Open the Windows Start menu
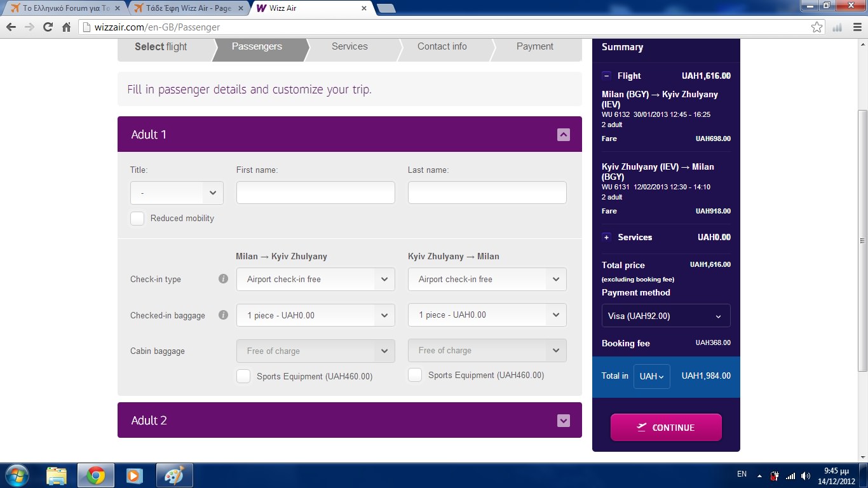 pos(16,475)
